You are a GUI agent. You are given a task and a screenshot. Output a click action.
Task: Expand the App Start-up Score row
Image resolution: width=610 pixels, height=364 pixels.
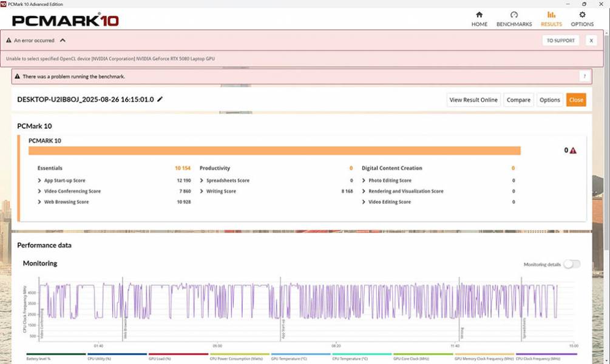click(x=40, y=181)
